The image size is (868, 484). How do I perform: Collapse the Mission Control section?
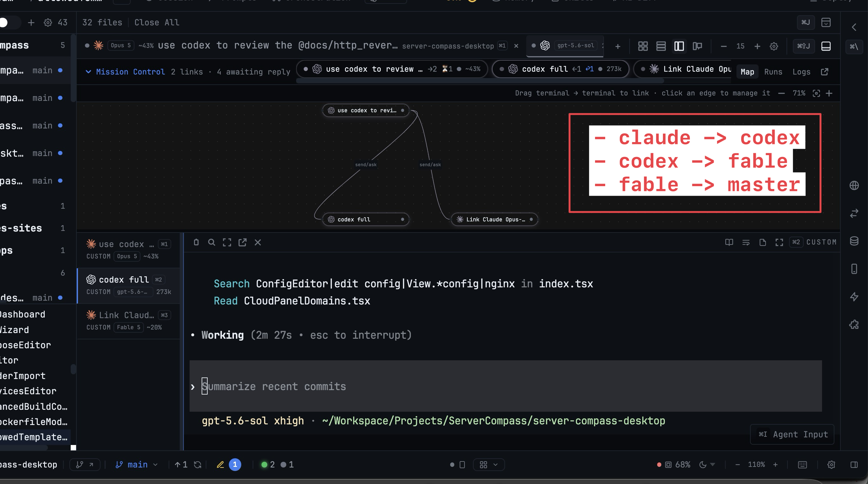[88, 72]
